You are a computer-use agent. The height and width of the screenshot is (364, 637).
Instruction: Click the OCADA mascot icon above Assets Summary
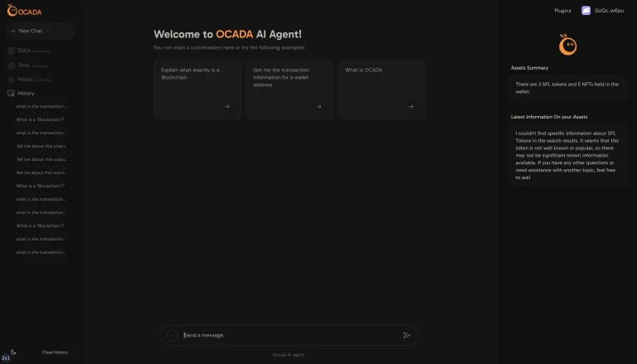coord(567,45)
